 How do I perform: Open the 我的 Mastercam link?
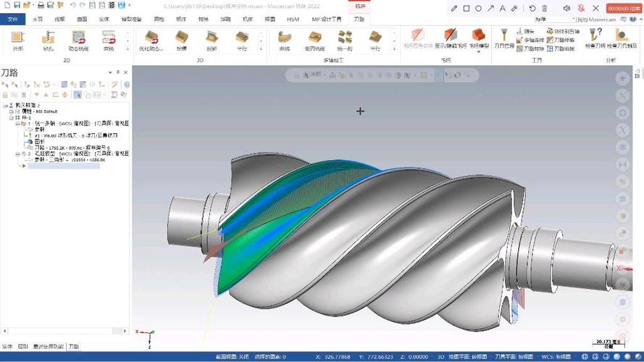click(x=597, y=20)
